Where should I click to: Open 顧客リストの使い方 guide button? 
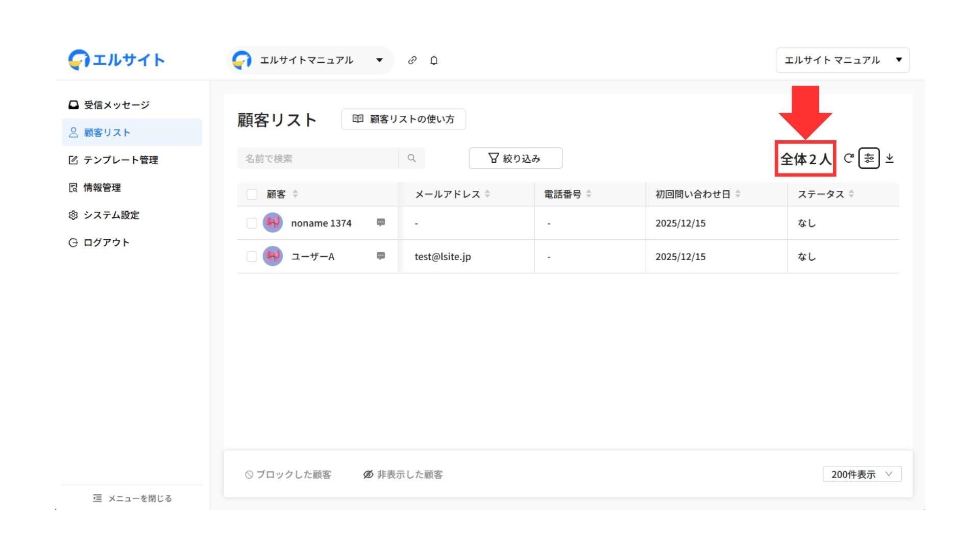tap(403, 119)
